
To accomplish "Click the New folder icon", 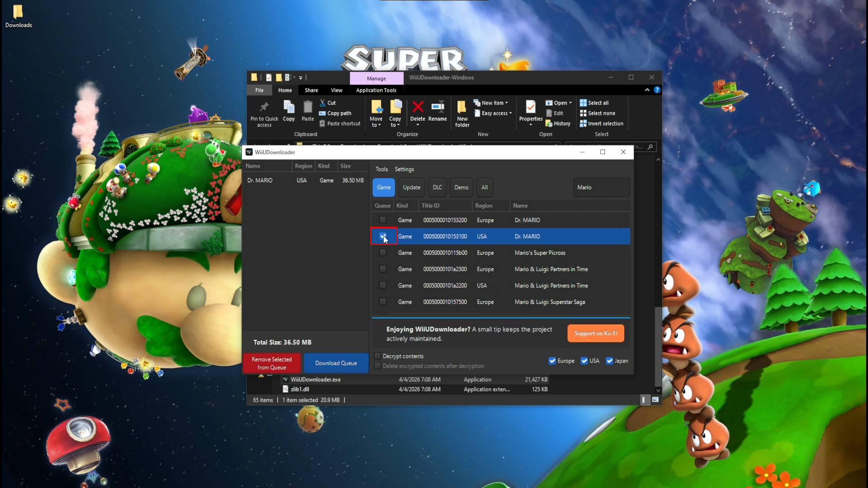I will [462, 108].
